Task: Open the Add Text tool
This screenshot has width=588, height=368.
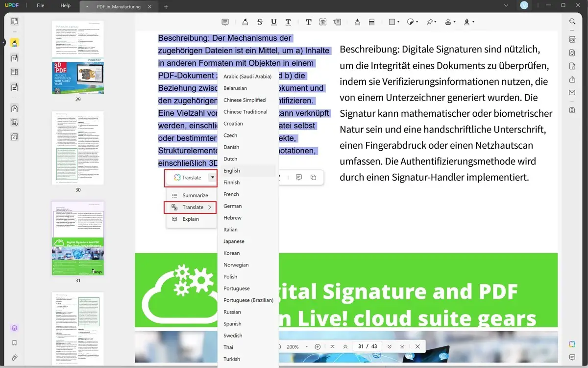Action: point(308,22)
